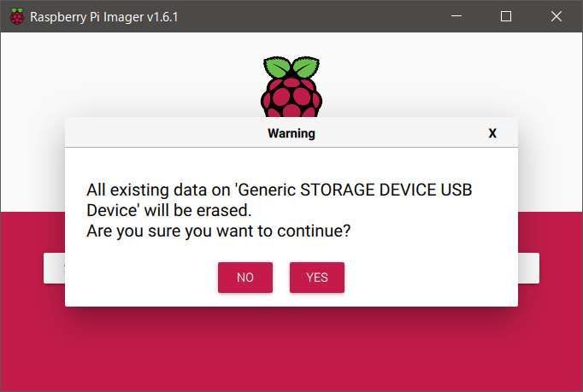Close the Warning dialog with X

pyautogui.click(x=492, y=133)
